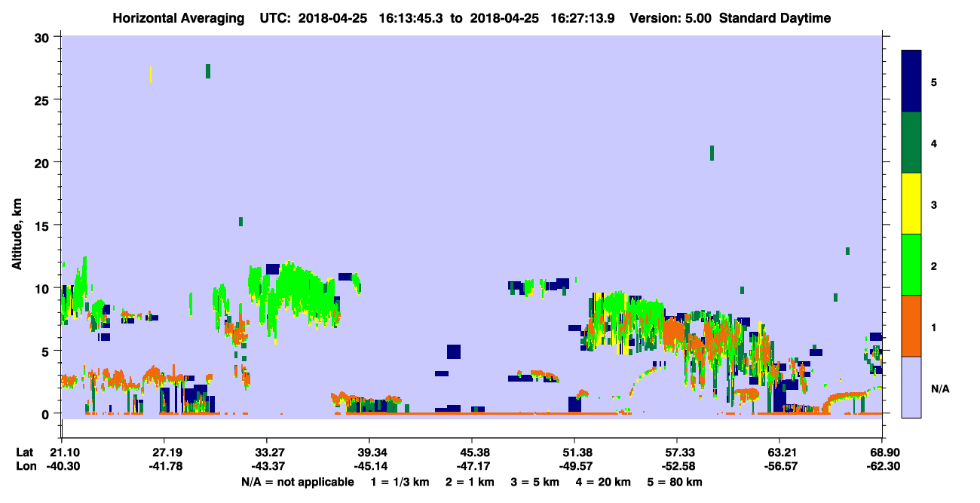Image resolution: width=980 pixels, height=503 pixels.
Task: Click the 'Lat' row label
Action: click(25, 452)
